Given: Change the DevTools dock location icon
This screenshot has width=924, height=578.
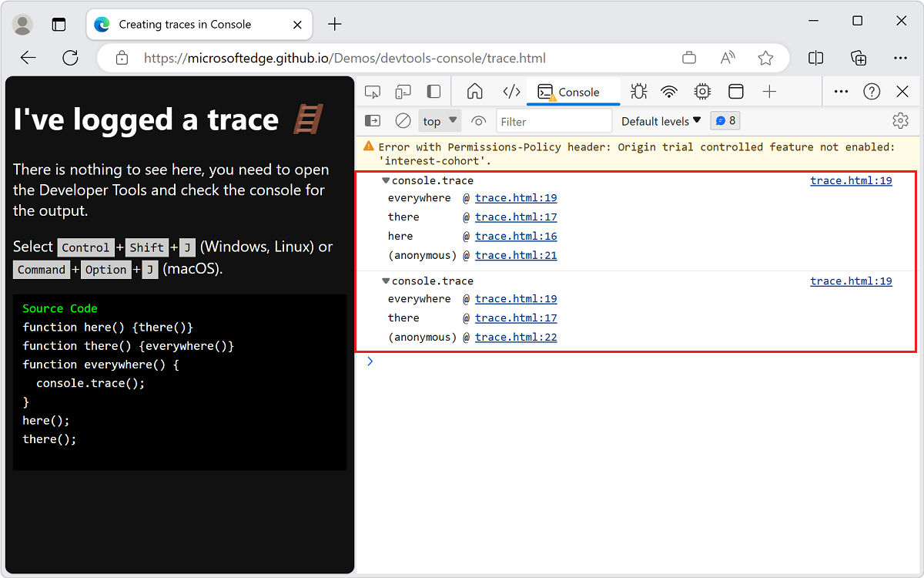Looking at the screenshot, I should [x=434, y=91].
